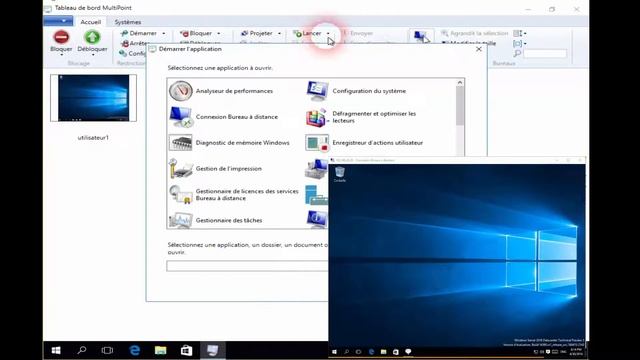Screen dimensions: 640x360
Task: Click the Bloquer button in Restrictions group
Action: click(196, 33)
